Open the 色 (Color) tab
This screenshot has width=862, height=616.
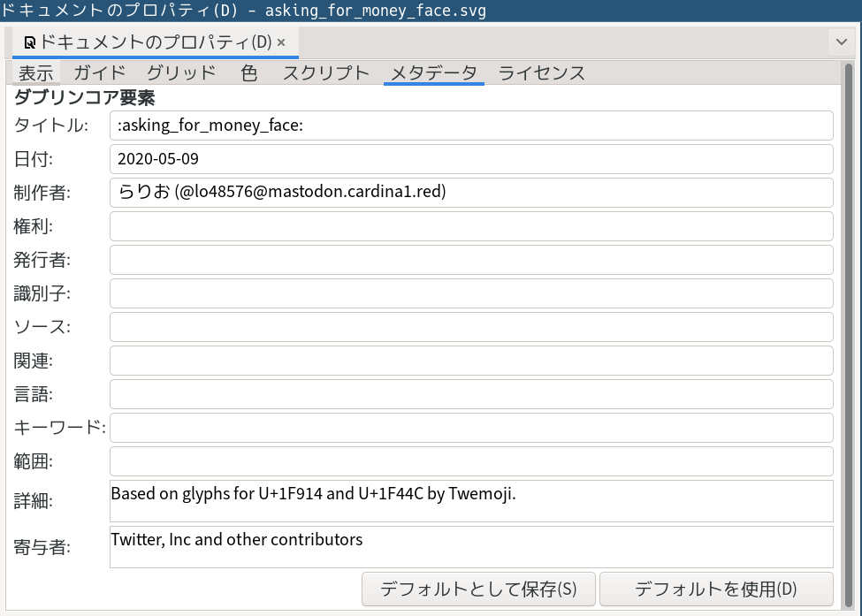click(248, 73)
